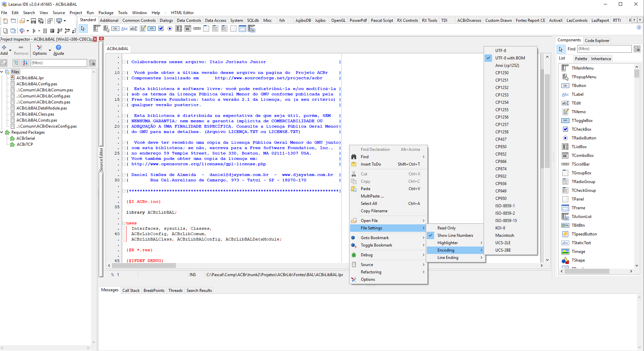The width and height of the screenshot is (644, 351).
Task: Click the Save floppy disk icon
Action: [x=33, y=21]
